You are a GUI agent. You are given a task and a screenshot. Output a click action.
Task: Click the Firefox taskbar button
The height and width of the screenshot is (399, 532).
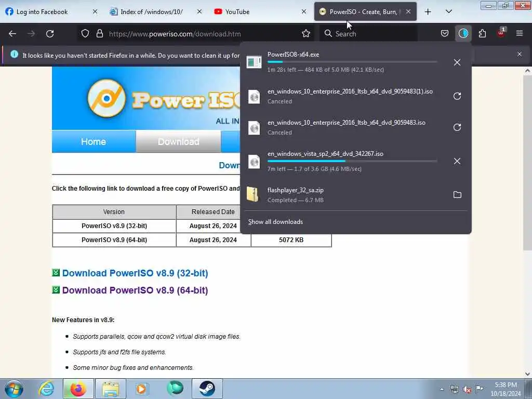(x=78, y=389)
